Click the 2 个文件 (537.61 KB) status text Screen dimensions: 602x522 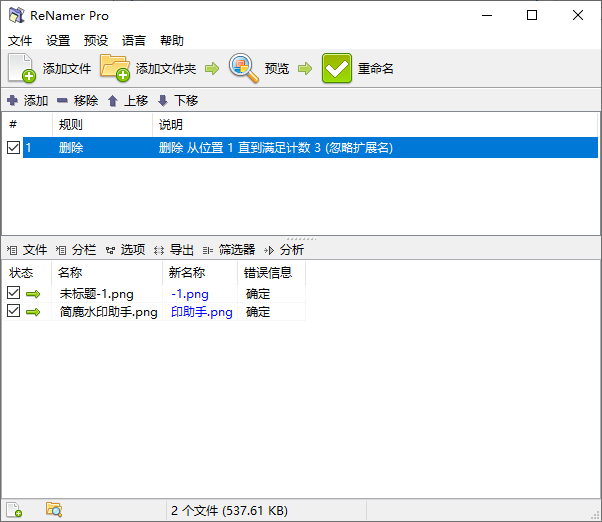click(230, 511)
